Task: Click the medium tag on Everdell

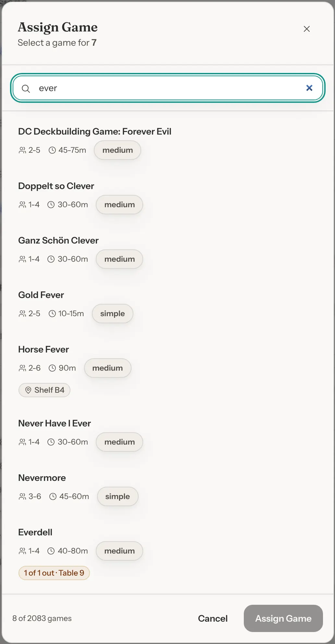Action: coord(119,551)
